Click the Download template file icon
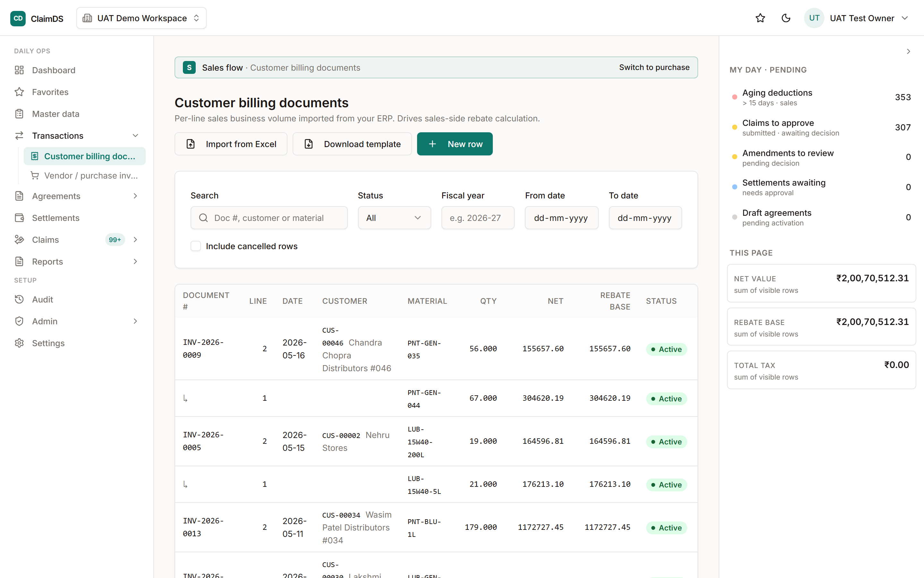924x578 pixels. click(309, 144)
